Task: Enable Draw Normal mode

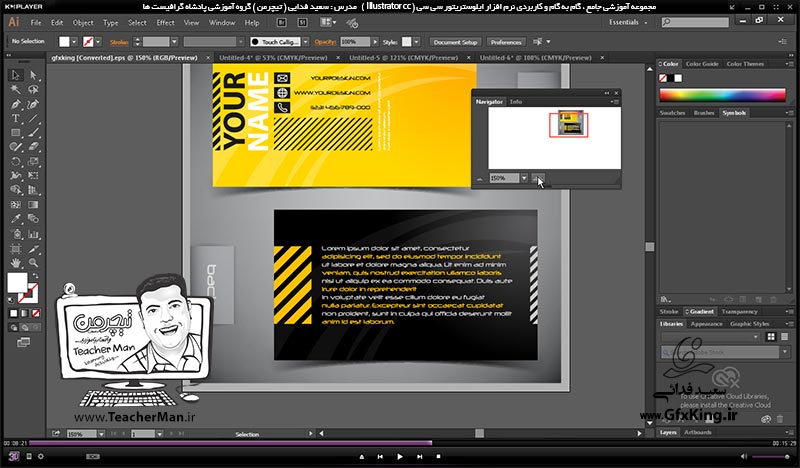Action: click(x=14, y=328)
